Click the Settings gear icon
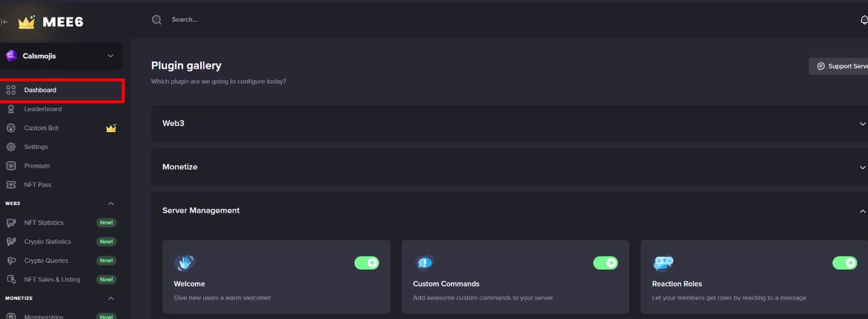 11,147
